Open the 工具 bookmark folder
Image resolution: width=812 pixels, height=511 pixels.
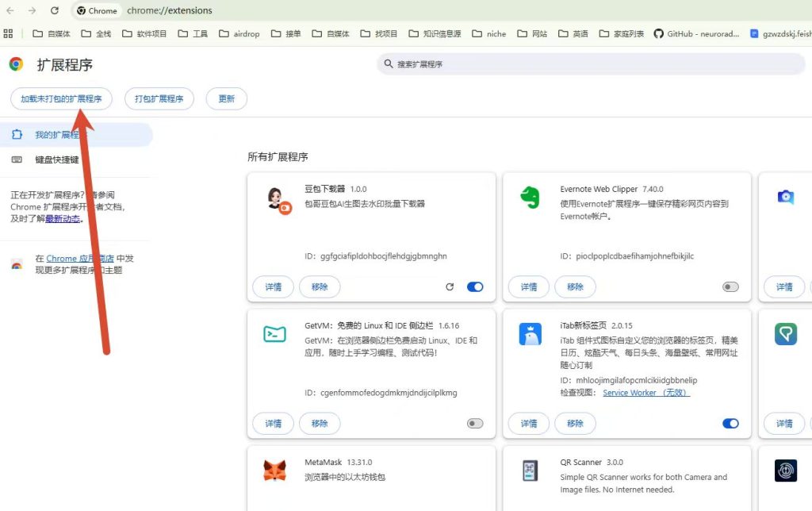(x=193, y=33)
